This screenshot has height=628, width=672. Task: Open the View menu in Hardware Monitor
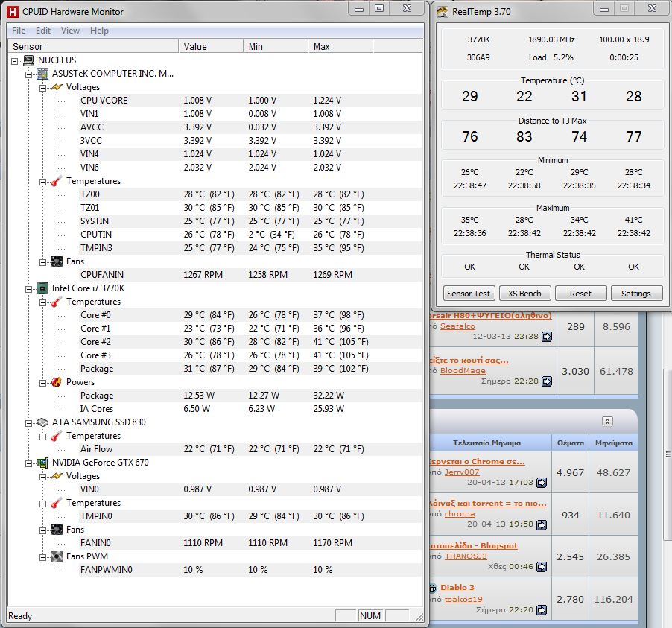click(x=70, y=31)
